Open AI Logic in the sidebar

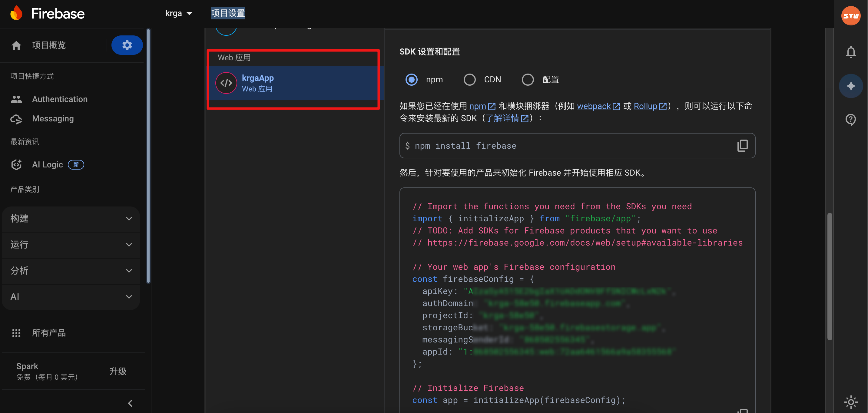pos(48,164)
